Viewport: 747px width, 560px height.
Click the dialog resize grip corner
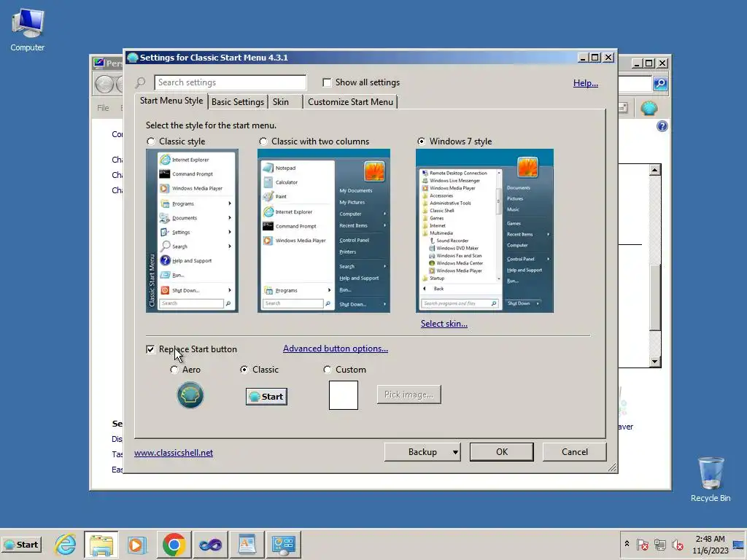coord(612,468)
